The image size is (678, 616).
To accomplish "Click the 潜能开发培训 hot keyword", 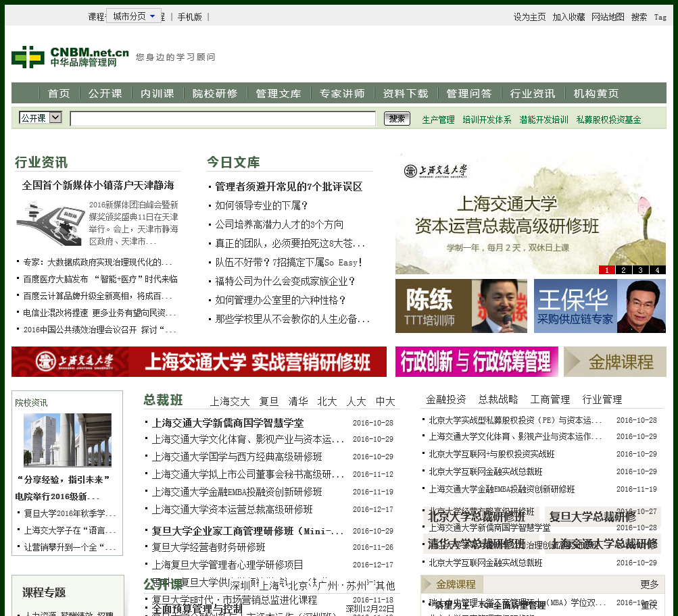I will pos(544,120).
